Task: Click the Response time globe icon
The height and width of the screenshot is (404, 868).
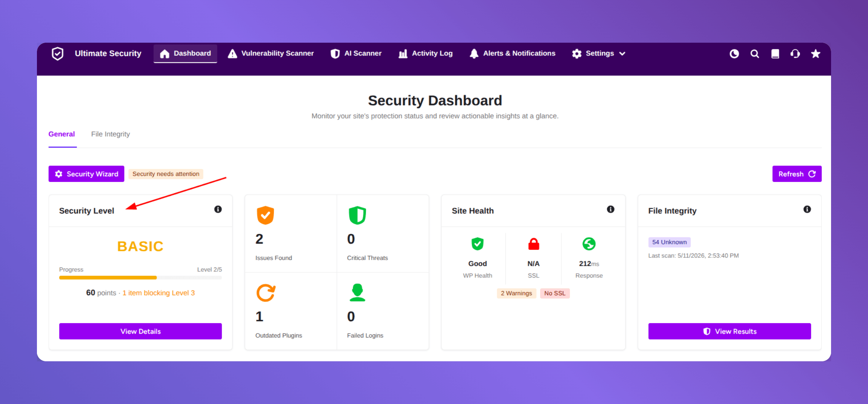Action: click(589, 244)
